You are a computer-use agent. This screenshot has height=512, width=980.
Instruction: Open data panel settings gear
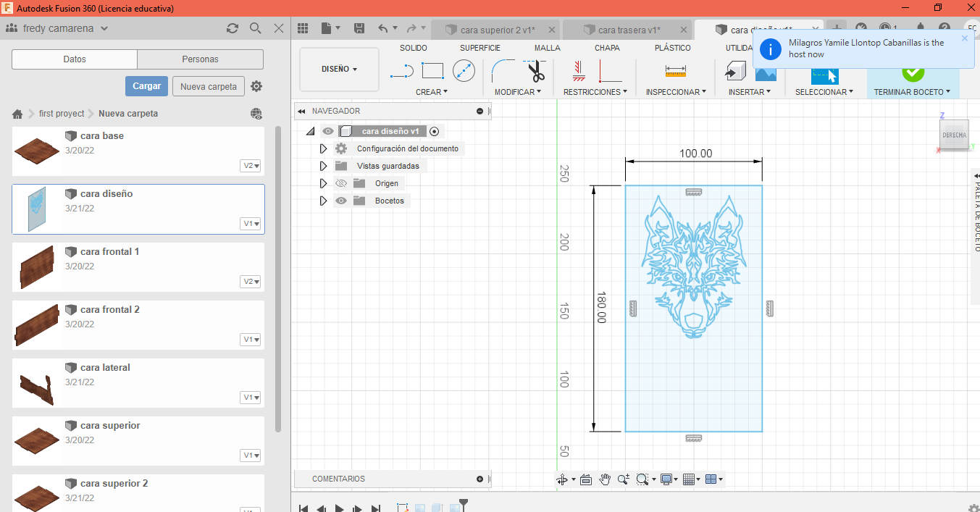pos(256,86)
